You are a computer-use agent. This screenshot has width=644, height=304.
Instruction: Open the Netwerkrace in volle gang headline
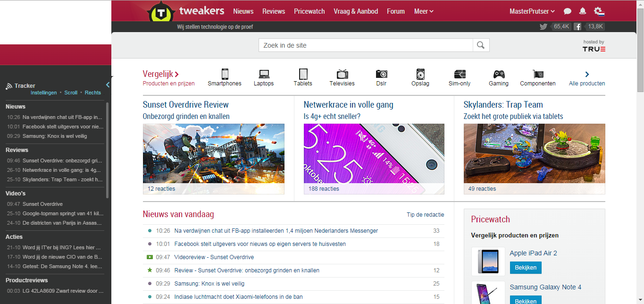349,105
